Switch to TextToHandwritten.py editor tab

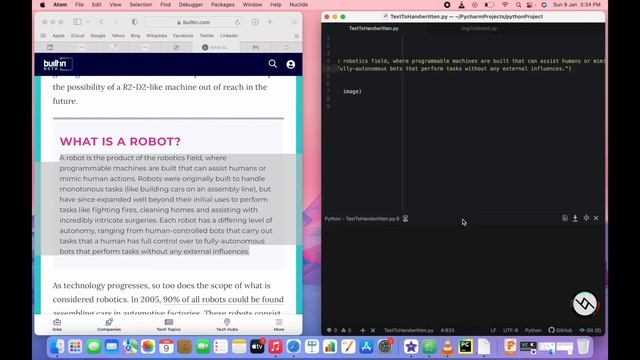click(373, 28)
